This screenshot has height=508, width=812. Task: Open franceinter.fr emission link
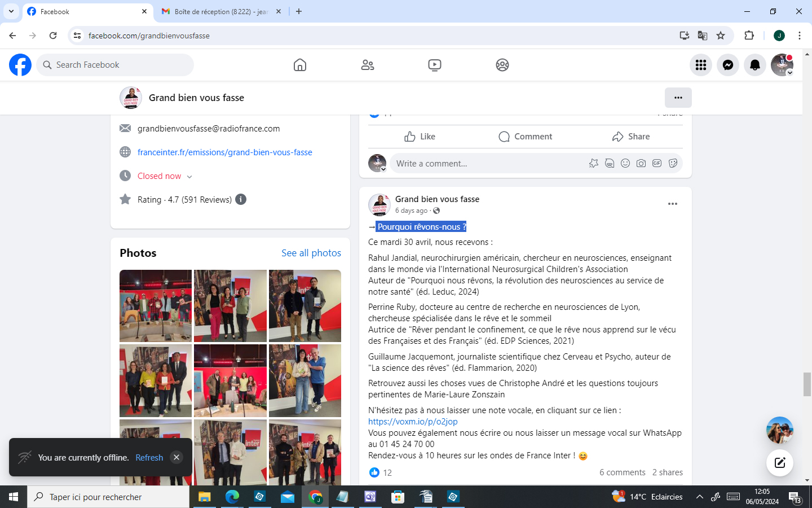[225, 152]
